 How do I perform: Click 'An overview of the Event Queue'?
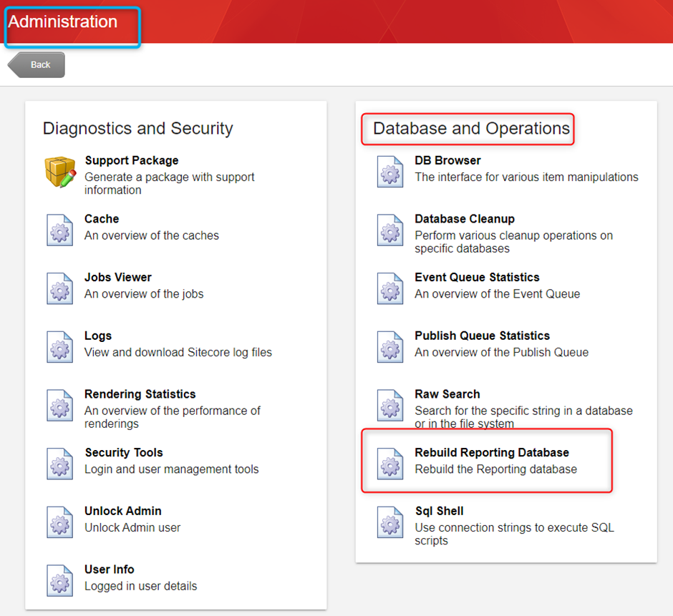coord(497,294)
